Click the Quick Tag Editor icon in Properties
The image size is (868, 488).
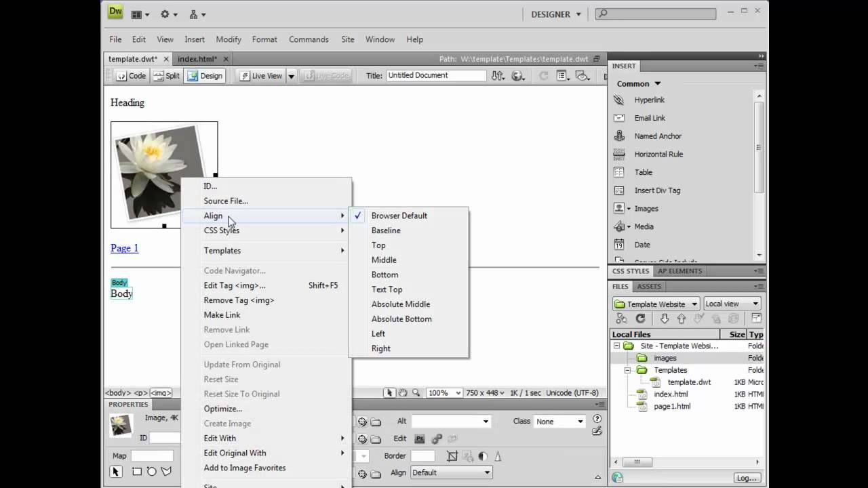[x=597, y=431]
